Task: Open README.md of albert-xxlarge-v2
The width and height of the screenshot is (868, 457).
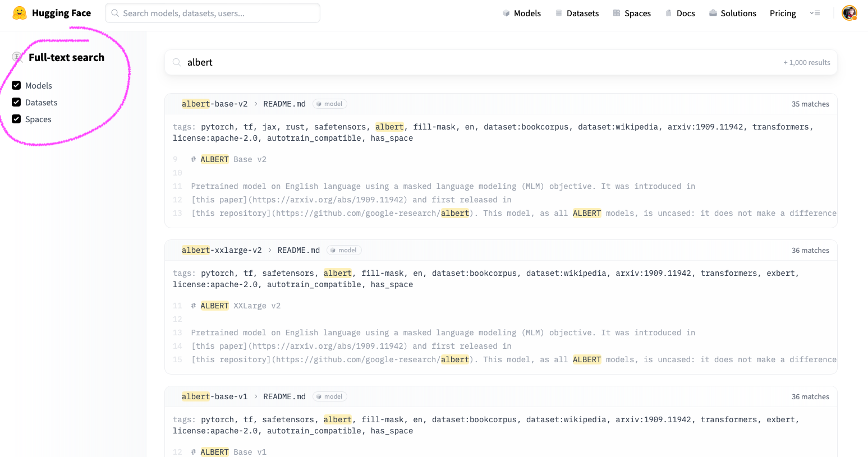Action: pyautogui.click(x=298, y=250)
